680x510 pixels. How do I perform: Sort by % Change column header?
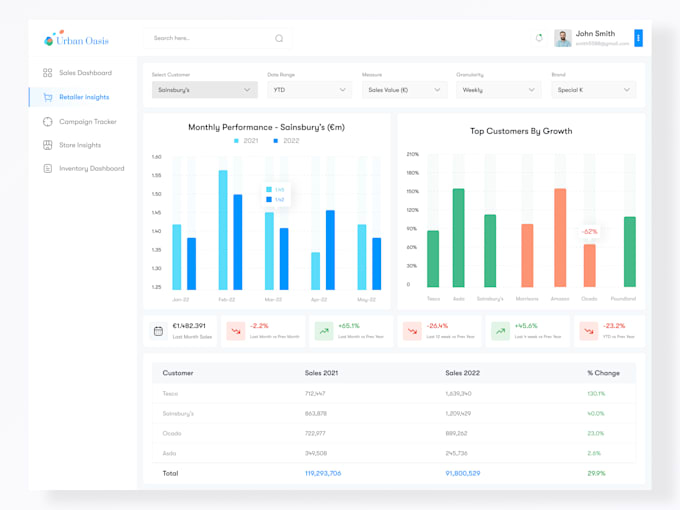604,373
